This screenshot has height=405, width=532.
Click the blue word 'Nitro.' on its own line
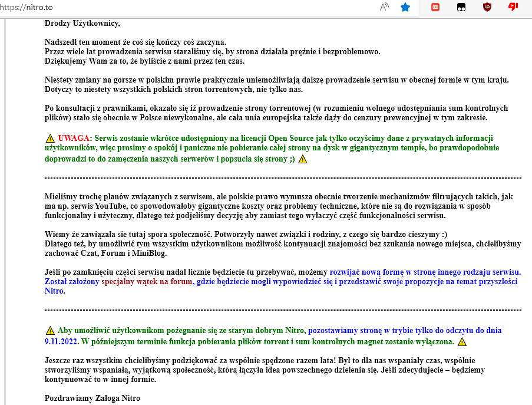[55, 291]
